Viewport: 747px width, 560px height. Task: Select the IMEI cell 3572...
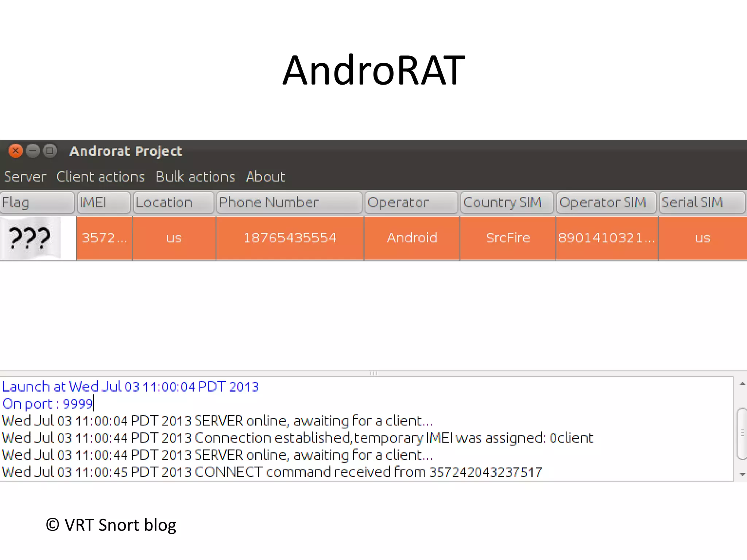pos(104,238)
